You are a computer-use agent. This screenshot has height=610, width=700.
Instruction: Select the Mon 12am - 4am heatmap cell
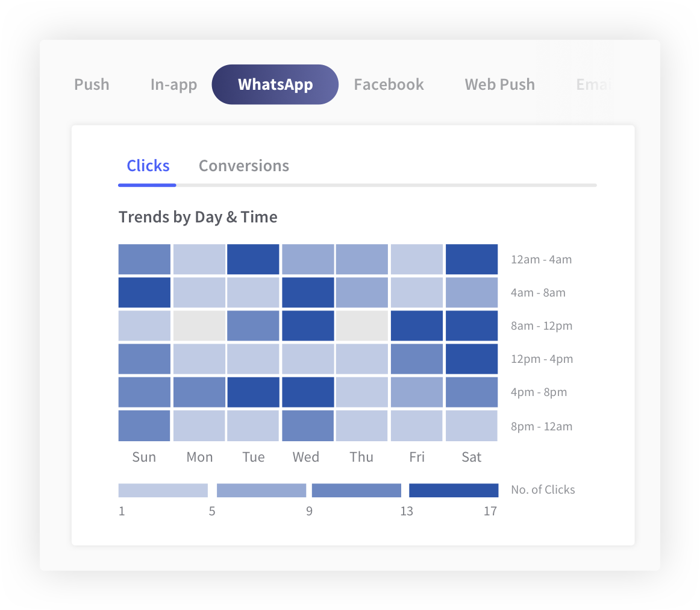coord(199,259)
